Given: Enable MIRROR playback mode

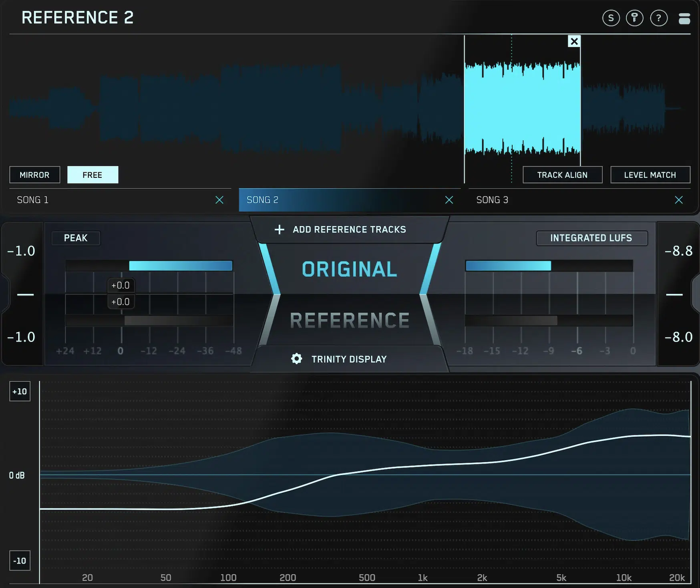Looking at the screenshot, I should (x=35, y=175).
